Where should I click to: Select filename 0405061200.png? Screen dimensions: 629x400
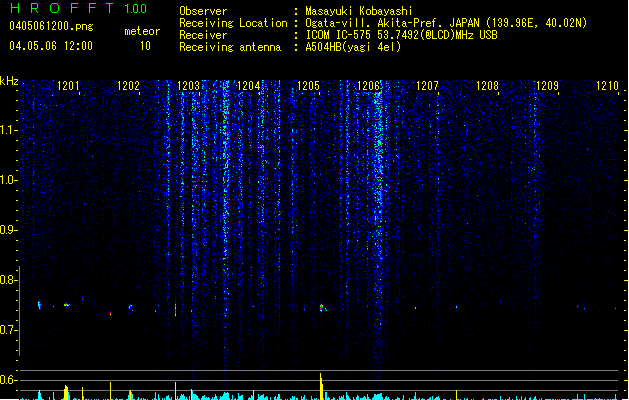(x=51, y=26)
